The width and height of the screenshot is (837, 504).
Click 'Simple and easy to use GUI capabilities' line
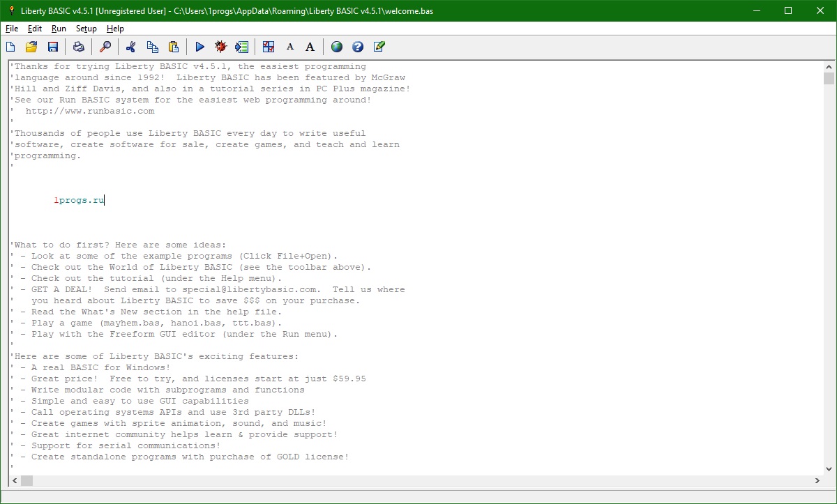(129, 402)
